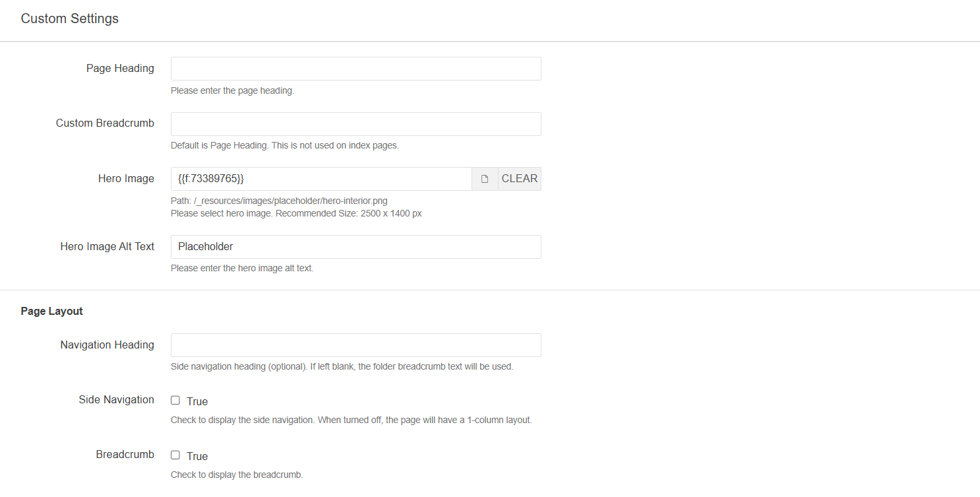Click the Side Navigation field label
This screenshot has width=980, height=497.
116,399
